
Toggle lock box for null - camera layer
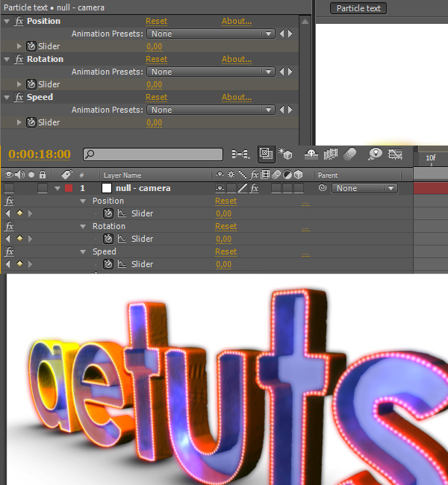43,188
